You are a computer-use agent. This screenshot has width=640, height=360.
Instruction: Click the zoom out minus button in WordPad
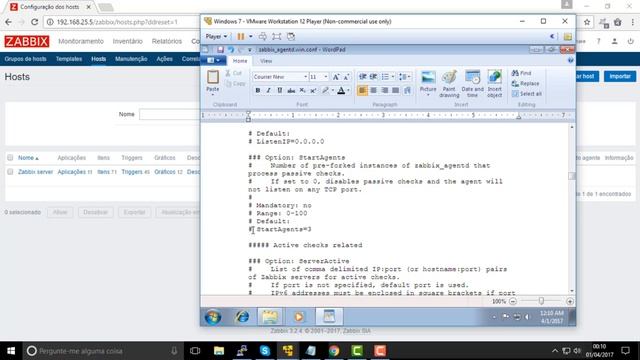[x=513, y=301]
